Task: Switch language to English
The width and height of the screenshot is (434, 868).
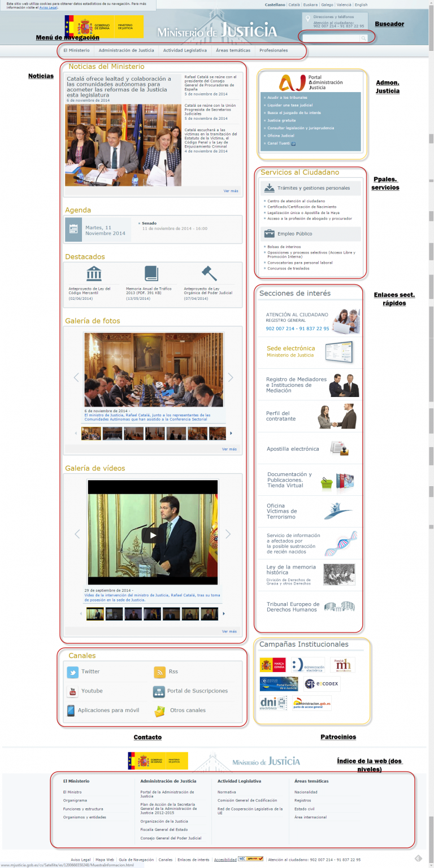Action: (x=361, y=5)
